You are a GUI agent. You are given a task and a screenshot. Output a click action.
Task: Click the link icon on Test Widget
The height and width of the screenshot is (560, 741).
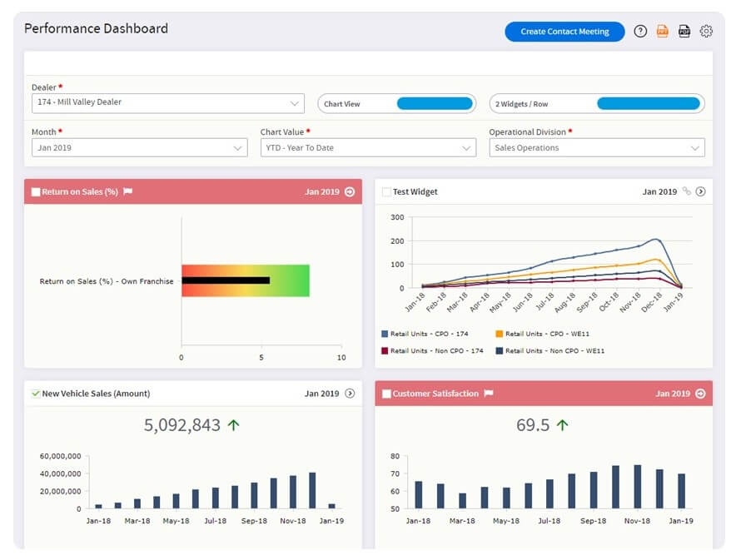click(x=687, y=191)
